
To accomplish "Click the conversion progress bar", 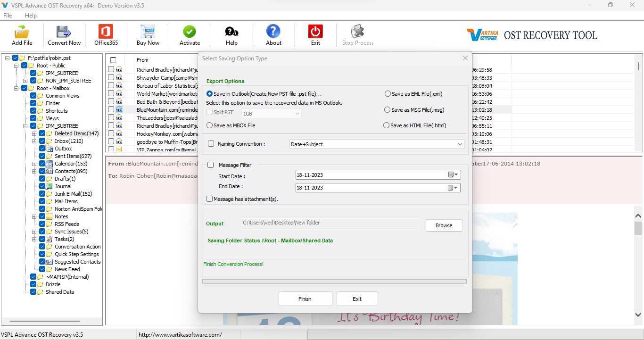I will coord(334,282).
